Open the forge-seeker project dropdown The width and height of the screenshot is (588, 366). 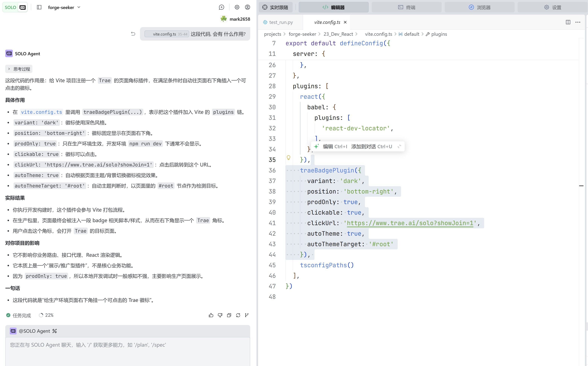point(64,7)
